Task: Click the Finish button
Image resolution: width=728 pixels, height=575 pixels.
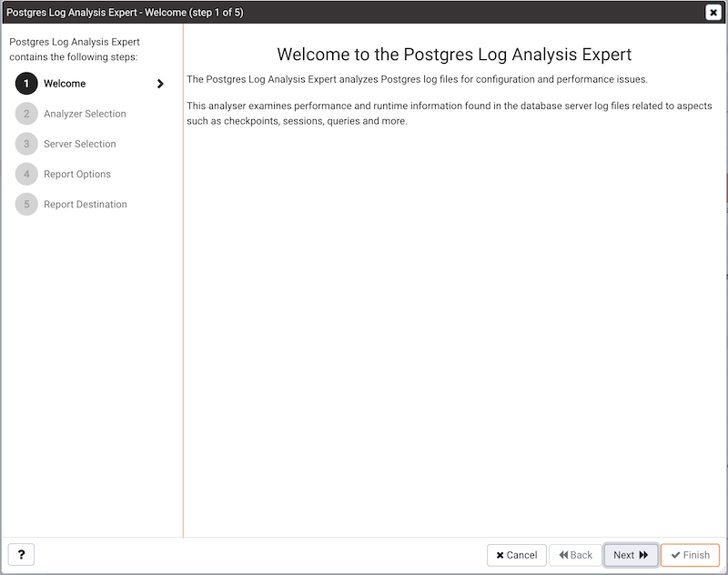Action: click(690, 555)
